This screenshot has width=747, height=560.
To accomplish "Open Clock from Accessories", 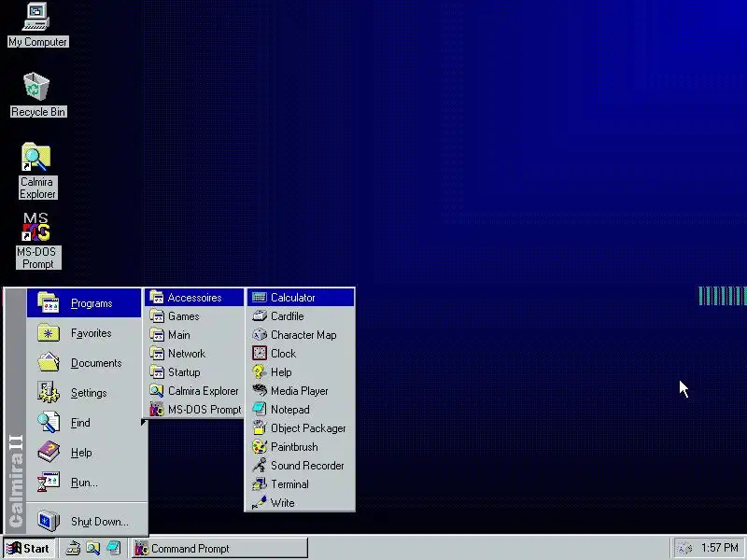I will pos(300,354).
